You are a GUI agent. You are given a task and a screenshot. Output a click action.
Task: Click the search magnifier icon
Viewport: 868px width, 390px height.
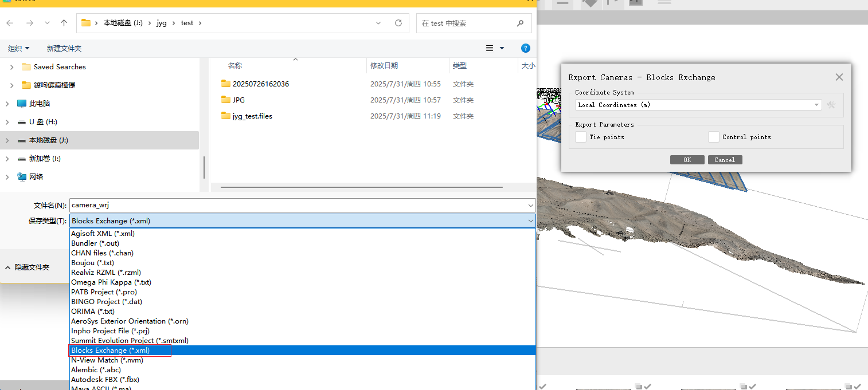pyautogui.click(x=520, y=23)
